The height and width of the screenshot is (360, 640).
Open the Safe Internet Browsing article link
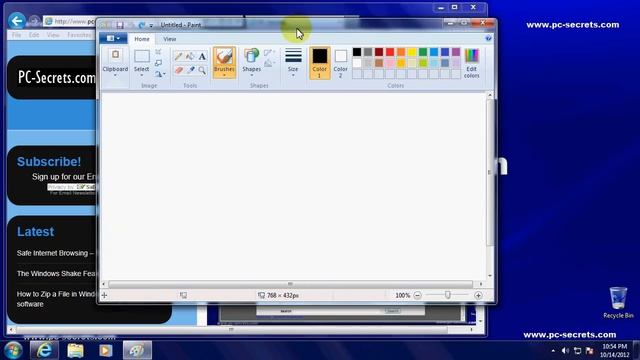55,253
